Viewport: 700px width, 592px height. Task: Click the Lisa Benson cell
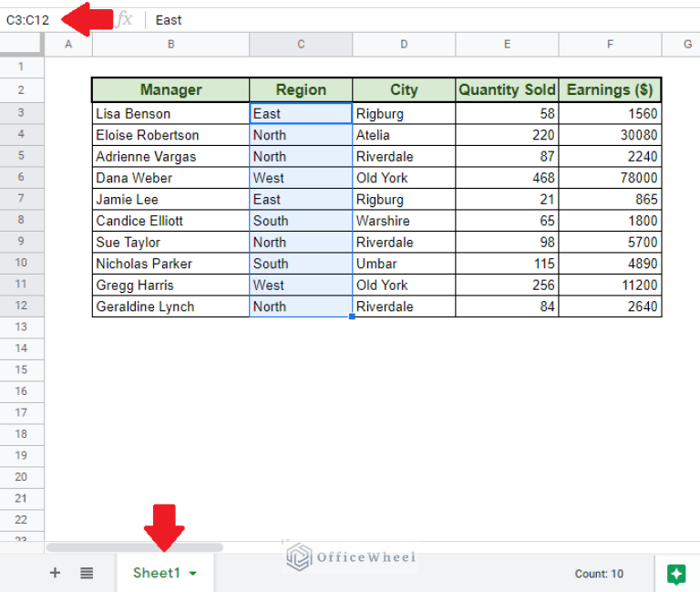[171, 113]
